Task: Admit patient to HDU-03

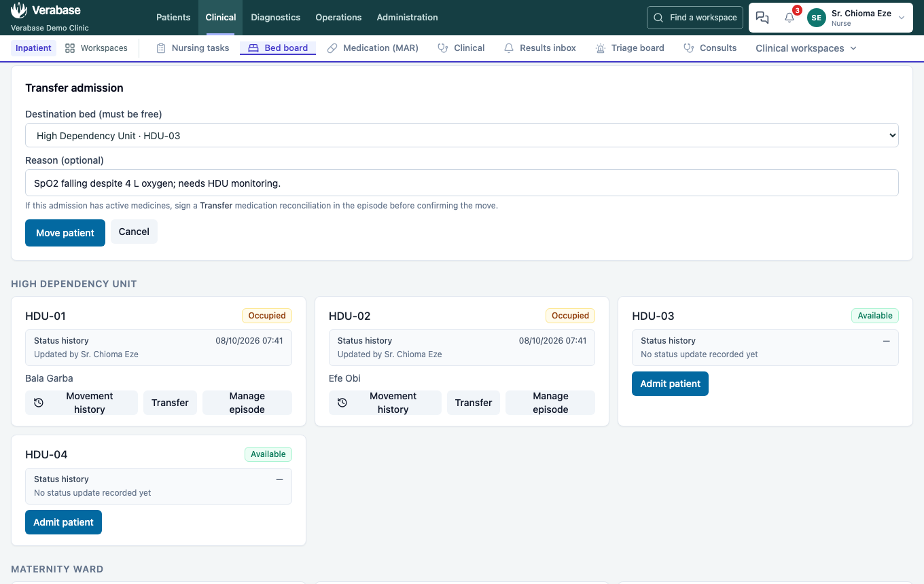Action: pyautogui.click(x=670, y=384)
